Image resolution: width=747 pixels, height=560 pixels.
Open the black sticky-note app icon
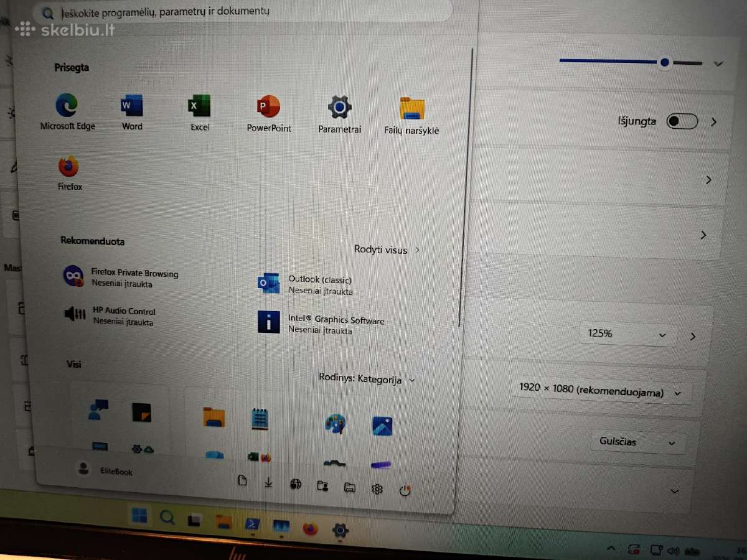point(141,412)
